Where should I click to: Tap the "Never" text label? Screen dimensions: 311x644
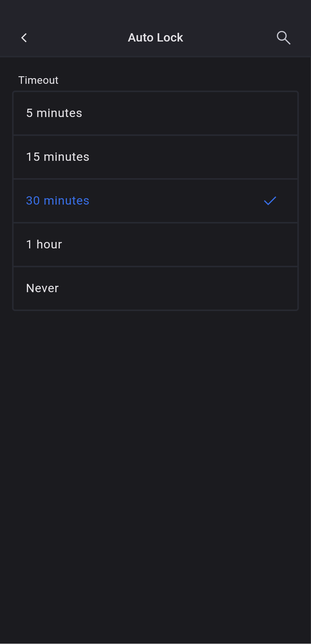click(x=42, y=288)
